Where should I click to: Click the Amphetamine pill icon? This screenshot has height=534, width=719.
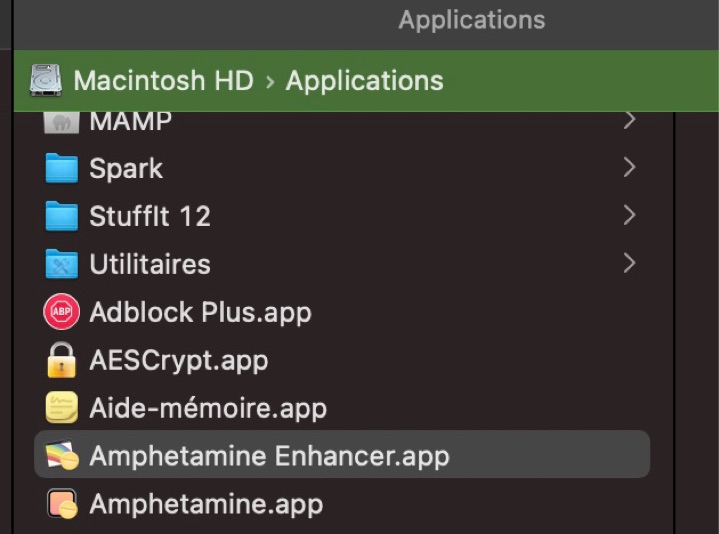tap(62, 503)
